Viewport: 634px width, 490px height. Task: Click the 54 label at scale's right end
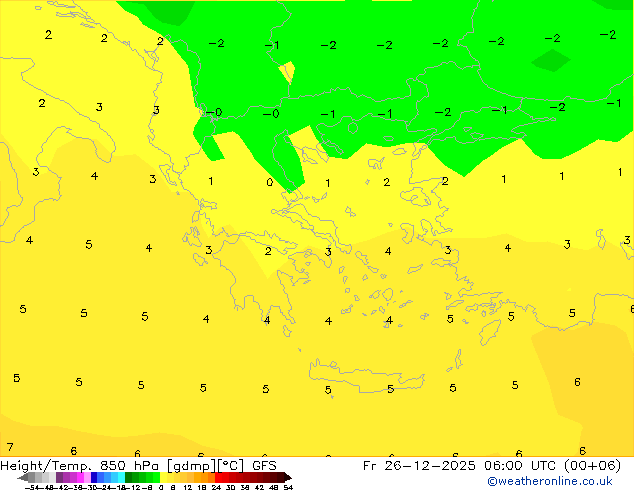(288, 487)
